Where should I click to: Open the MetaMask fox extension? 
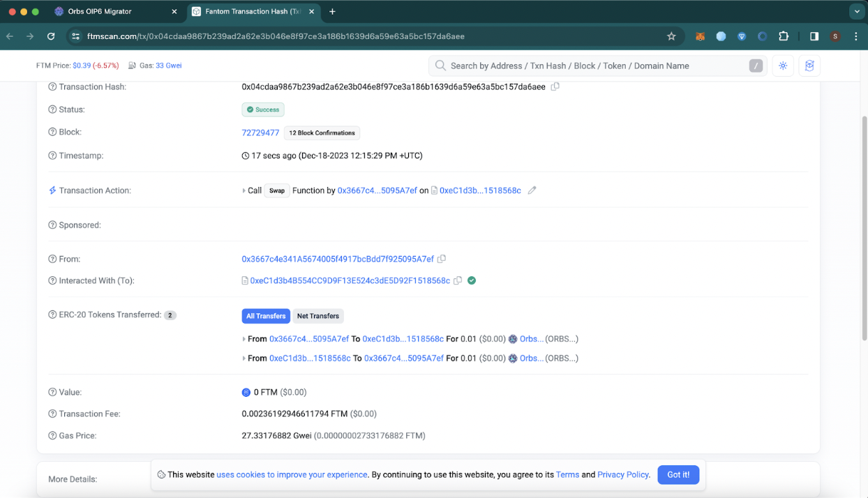coord(700,36)
